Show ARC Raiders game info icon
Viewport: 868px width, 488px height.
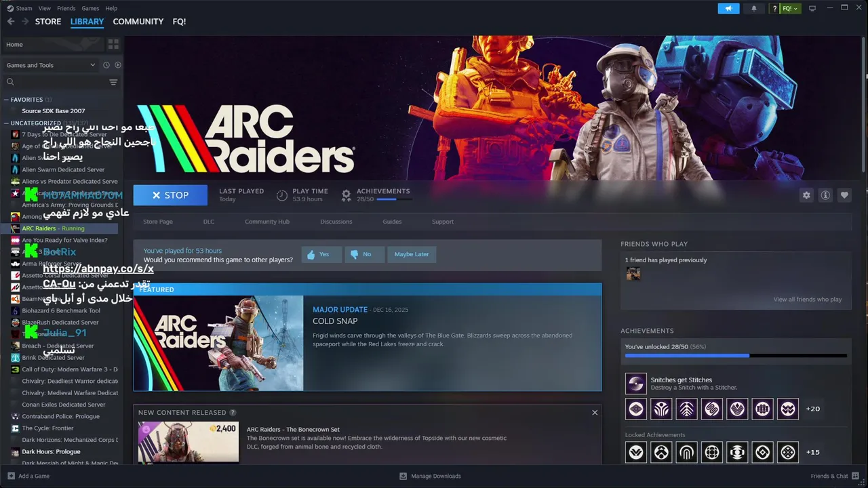[x=825, y=195]
